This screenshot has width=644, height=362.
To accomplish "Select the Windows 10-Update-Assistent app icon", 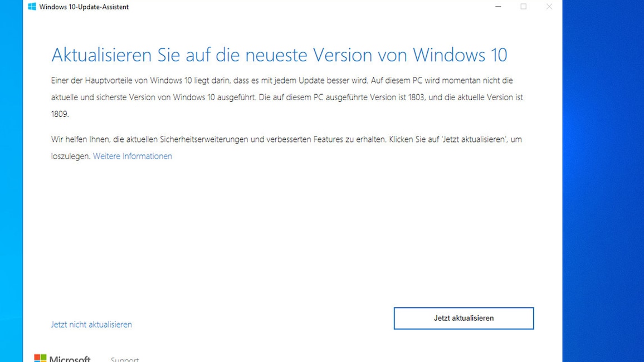I will coord(31,7).
